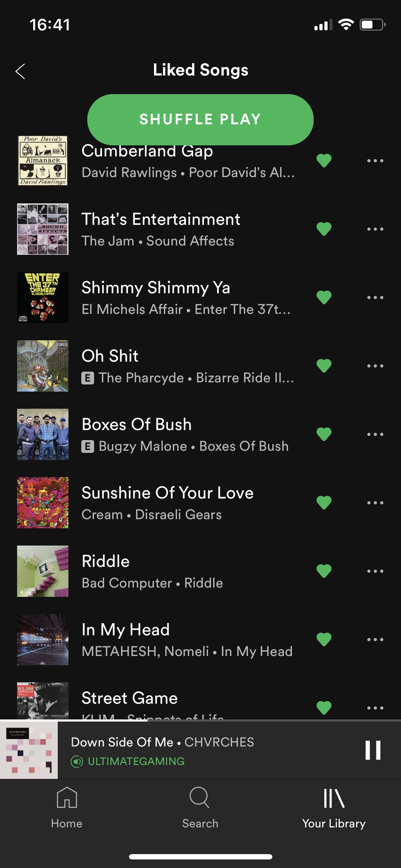Select the Your Library tab

334,807
